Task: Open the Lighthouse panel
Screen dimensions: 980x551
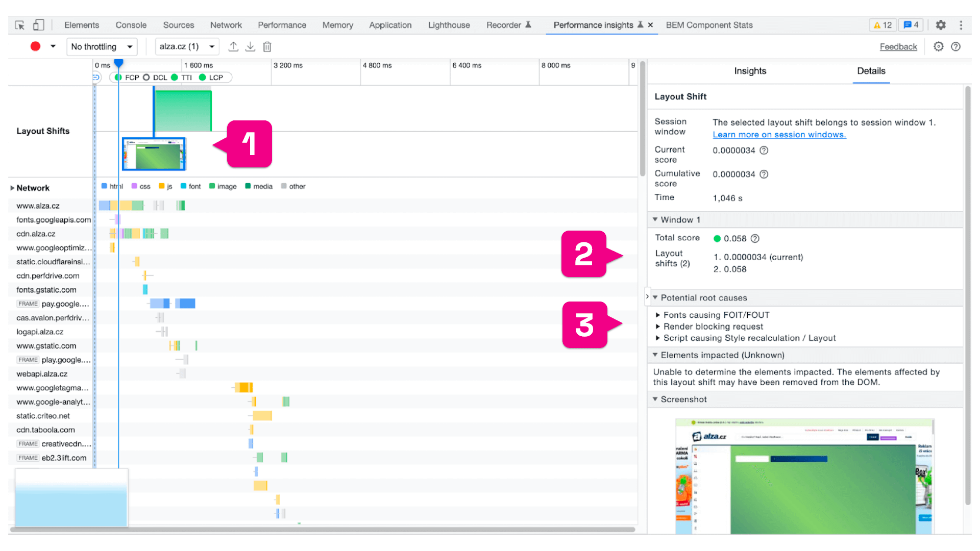Action: pos(448,24)
